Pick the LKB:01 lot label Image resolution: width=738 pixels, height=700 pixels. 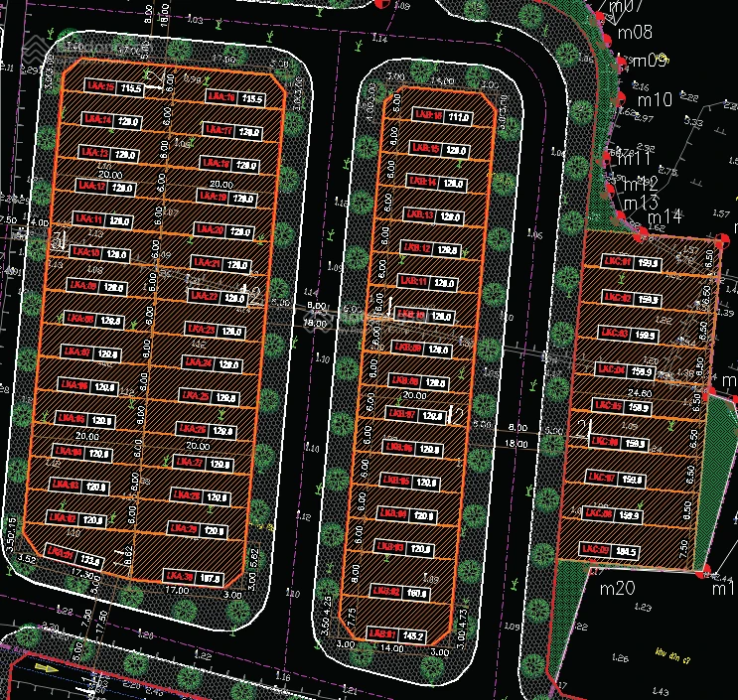382,633
